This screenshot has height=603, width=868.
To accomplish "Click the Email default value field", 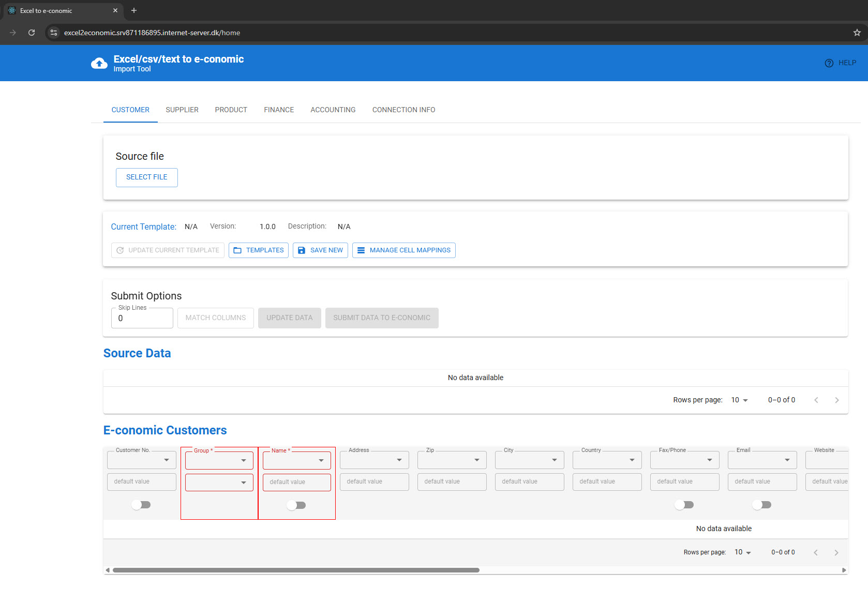I will coord(762,482).
